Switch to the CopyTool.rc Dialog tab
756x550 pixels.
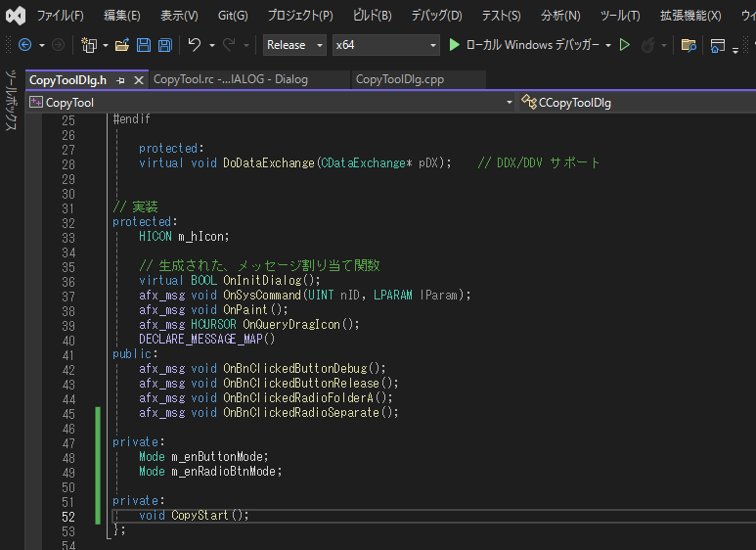(230, 79)
